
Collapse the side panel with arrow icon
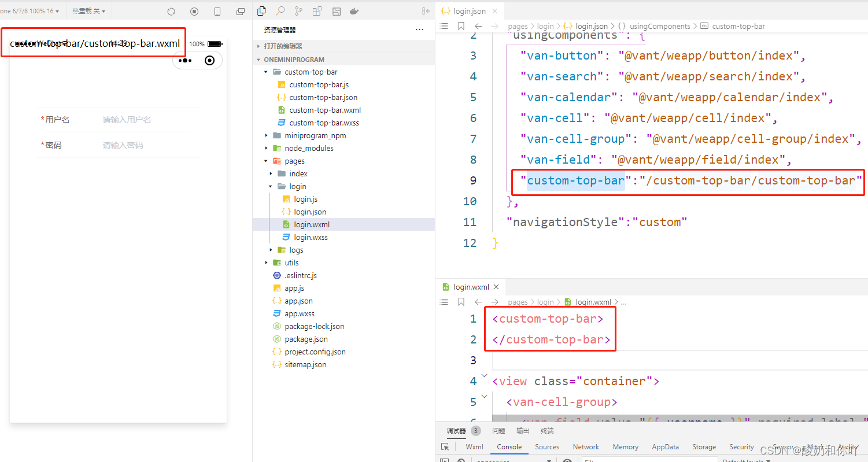[x=426, y=11]
